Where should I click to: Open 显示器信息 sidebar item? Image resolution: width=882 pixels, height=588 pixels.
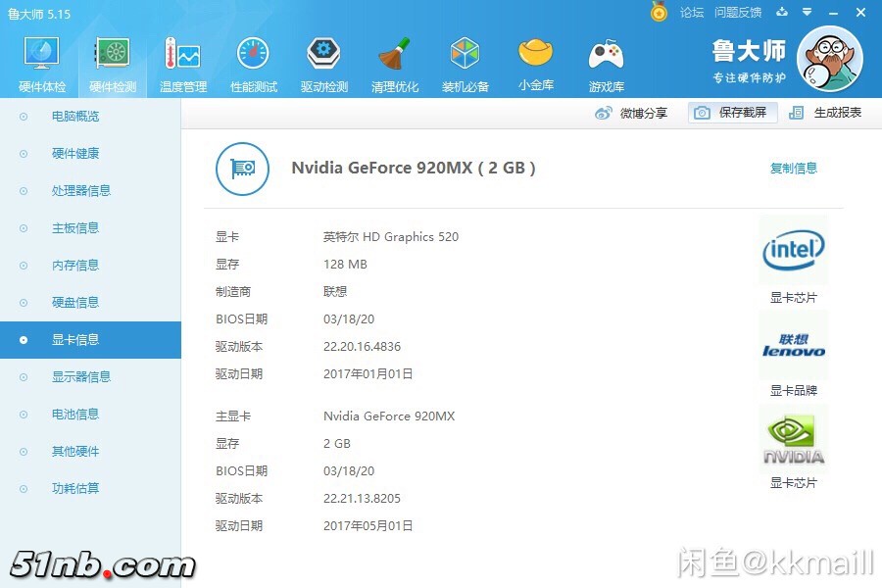pos(81,377)
